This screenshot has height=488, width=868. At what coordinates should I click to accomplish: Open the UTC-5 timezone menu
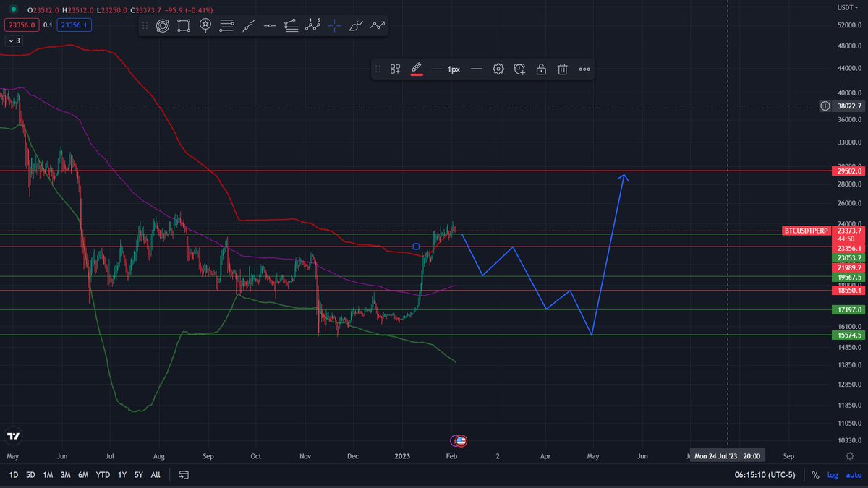coord(765,475)
